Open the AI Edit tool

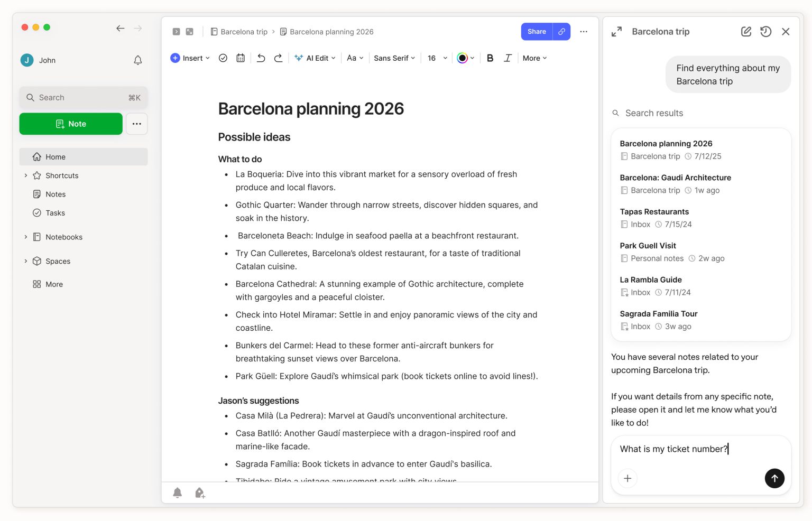[x=315, y=58]
